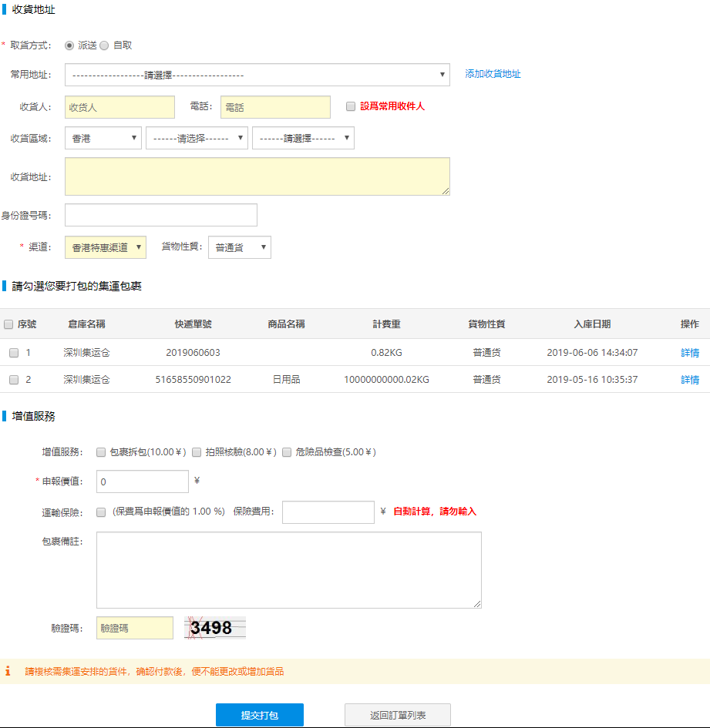Screen dimensions: 710x728
Task: Enable 包裹拆包 value-added service
Action: tap(101, 452)
